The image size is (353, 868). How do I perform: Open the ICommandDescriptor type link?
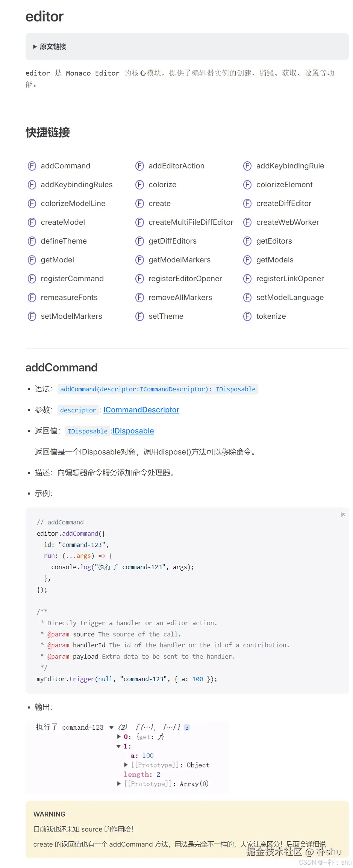point(141,410)
